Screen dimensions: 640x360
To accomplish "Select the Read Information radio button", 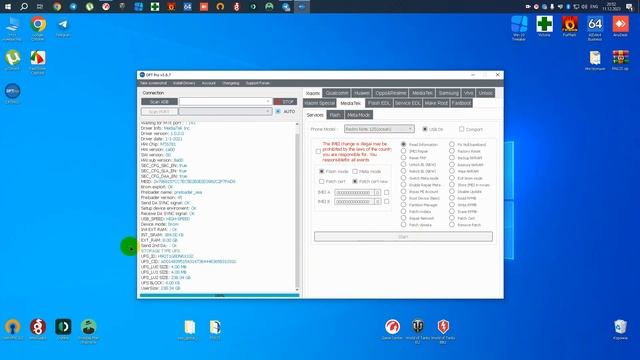I will 403,144.
